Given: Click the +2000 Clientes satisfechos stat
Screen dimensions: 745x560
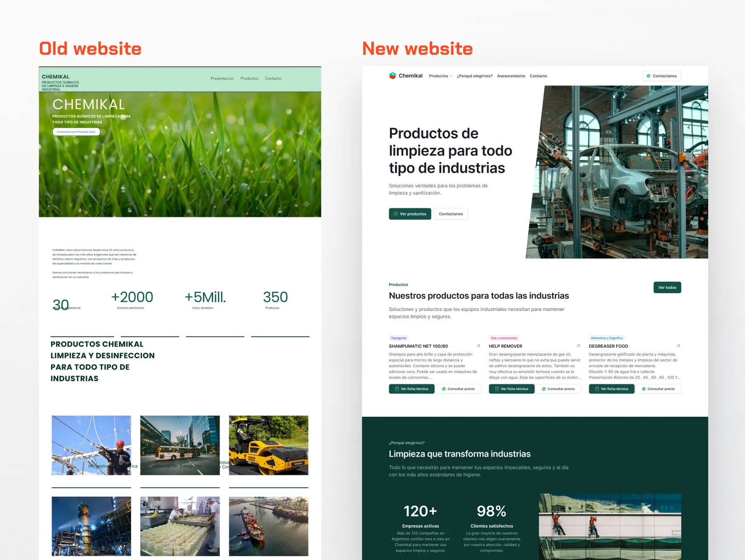Looking at the screenshot, I should point(132,300).
